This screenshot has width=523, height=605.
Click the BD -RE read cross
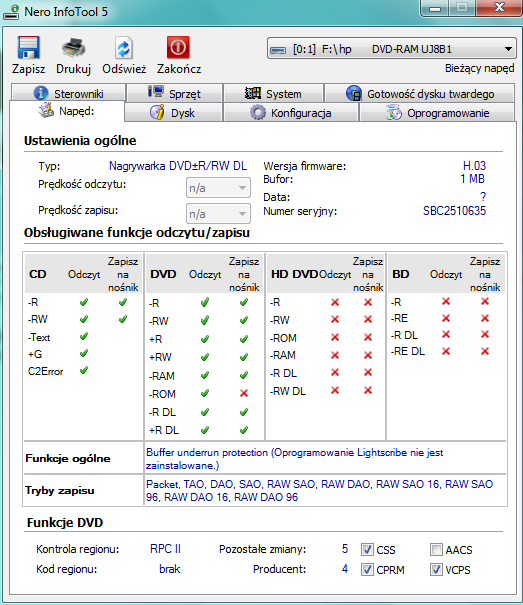point(446,318)
